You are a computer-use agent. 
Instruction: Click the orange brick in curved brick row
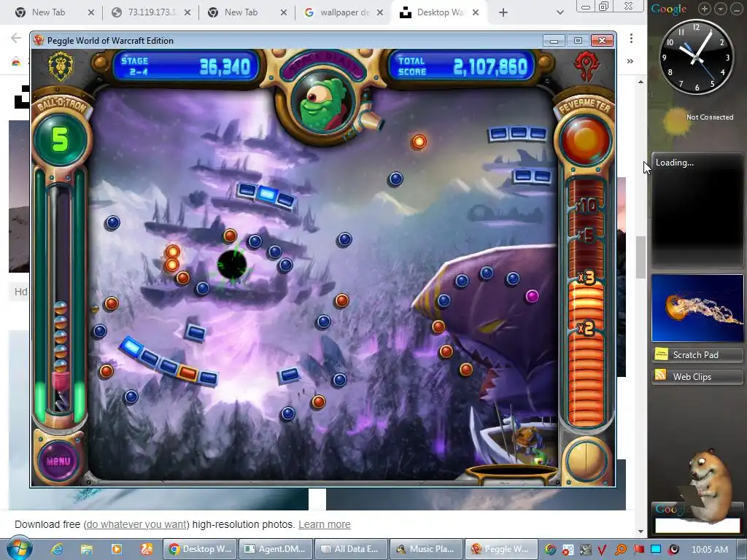click(188, 373)
